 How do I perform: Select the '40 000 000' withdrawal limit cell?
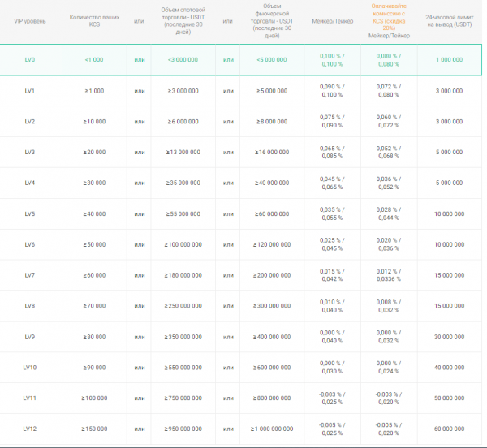click(x=449, y=367)
